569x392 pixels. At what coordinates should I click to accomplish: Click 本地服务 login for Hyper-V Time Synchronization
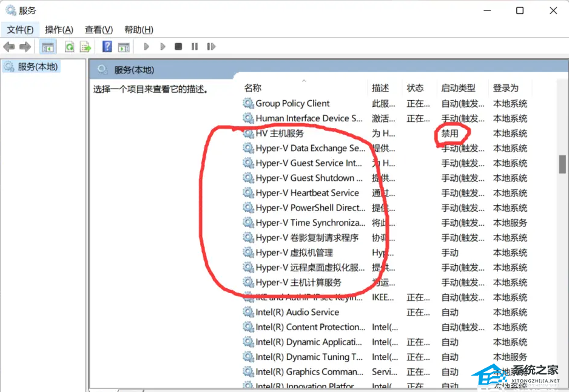tap(510, 223)
